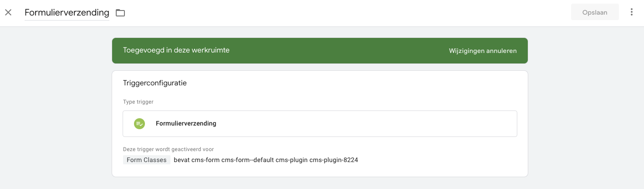The height and width of the screenshot is (189, 644).
Task: Select the Form Classes variable chip
Action: point(146,160)
